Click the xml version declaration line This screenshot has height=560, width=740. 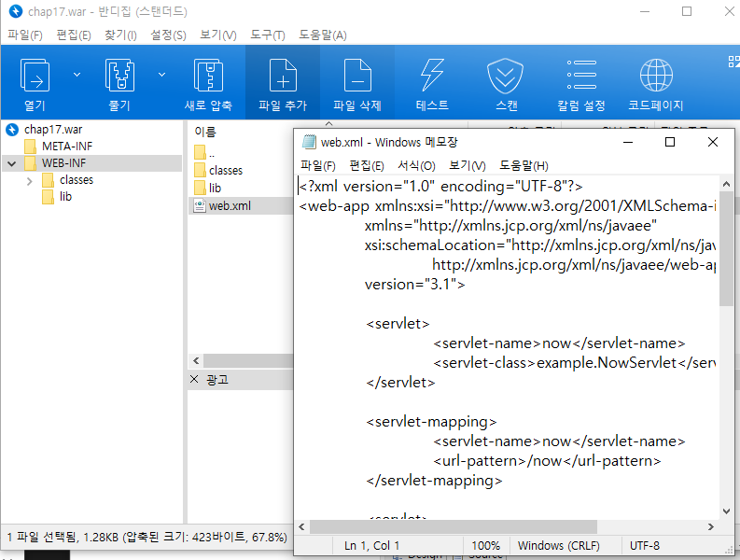[x=441, y=187]
